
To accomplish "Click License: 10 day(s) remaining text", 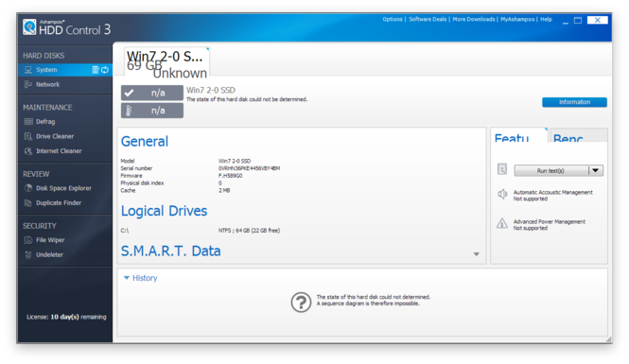I will coord(66,317).
